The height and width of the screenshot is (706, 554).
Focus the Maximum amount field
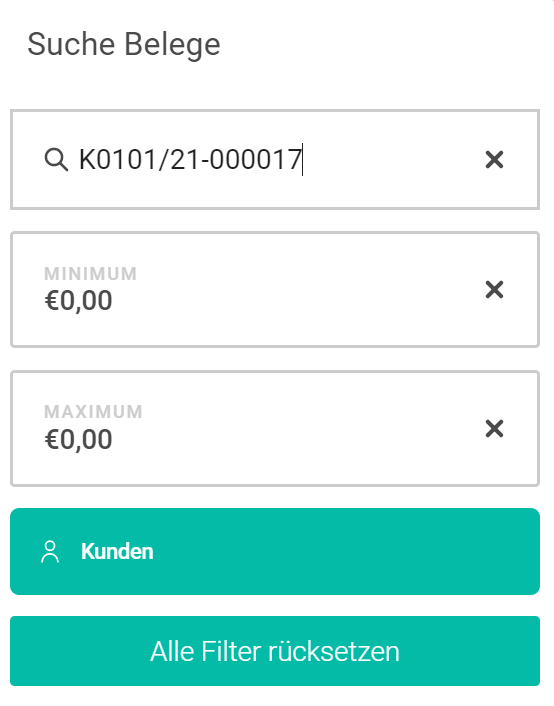275,428
